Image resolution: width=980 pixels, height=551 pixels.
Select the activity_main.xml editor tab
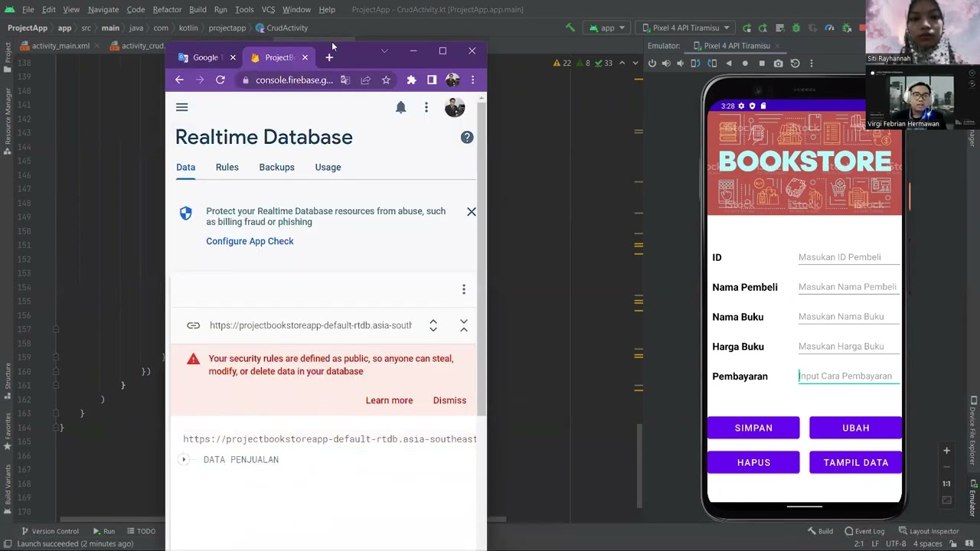click(x=60, y=46)
